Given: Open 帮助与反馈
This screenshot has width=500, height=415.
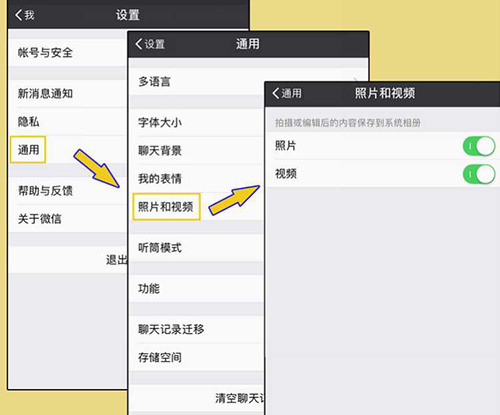Looking at the screenshot, I should click(x=68, y=191).
